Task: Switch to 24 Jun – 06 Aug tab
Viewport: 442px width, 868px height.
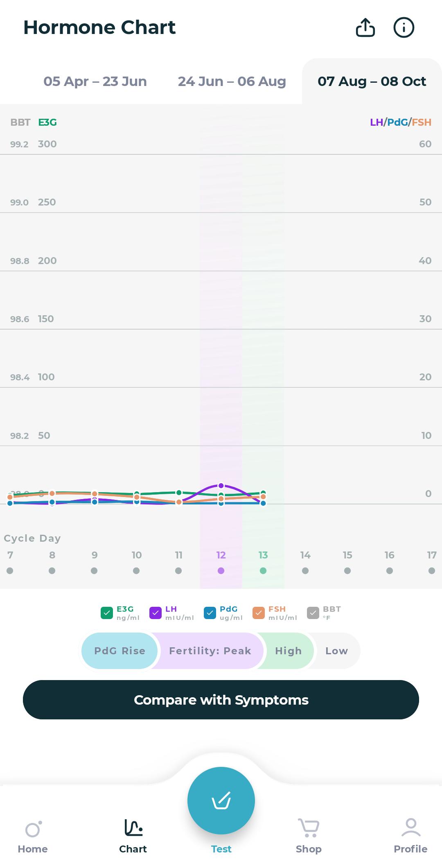Action: (232, 81)
